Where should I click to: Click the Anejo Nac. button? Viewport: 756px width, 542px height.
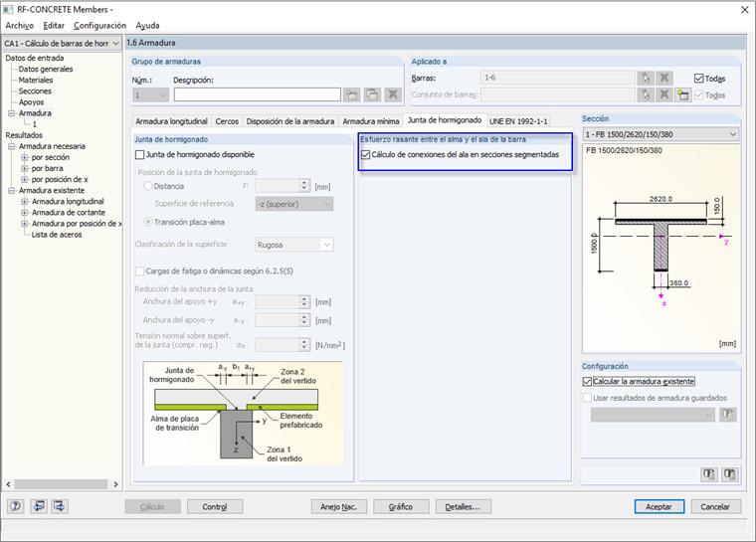338,507
